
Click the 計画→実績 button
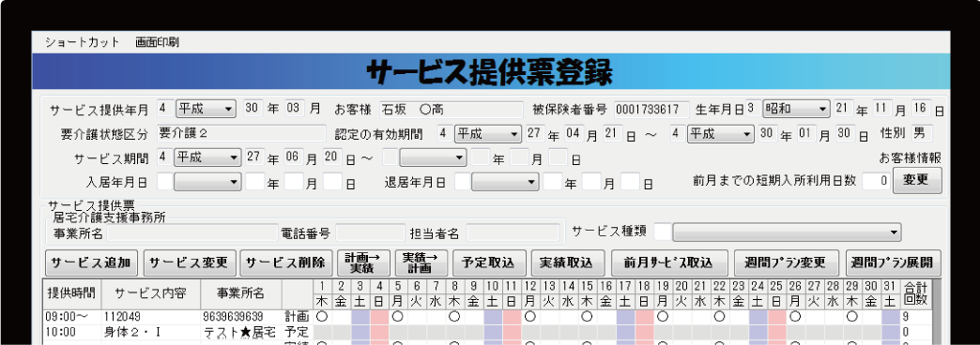[x=363, y=262]
